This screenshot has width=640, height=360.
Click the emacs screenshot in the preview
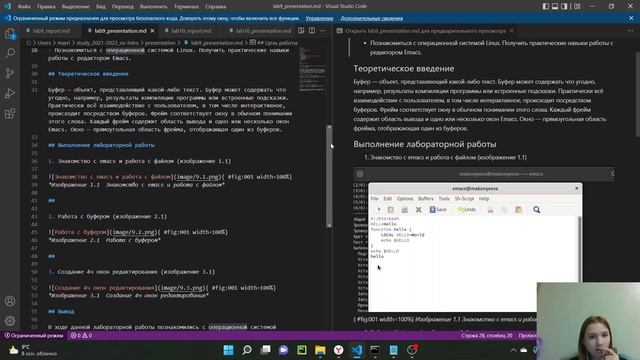(484, 240)
